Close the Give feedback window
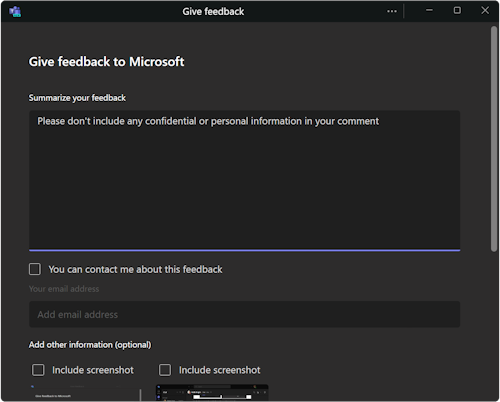Viewport: 500px width, 402px height. tap(485, 11)
